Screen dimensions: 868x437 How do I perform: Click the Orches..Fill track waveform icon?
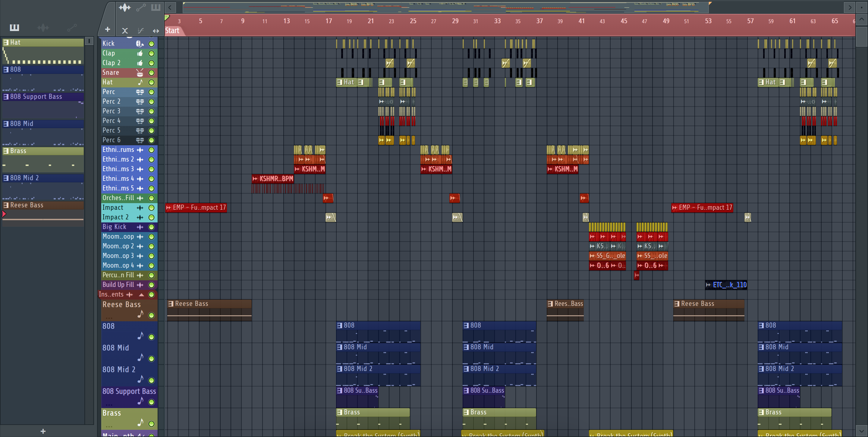pos(140,198)
